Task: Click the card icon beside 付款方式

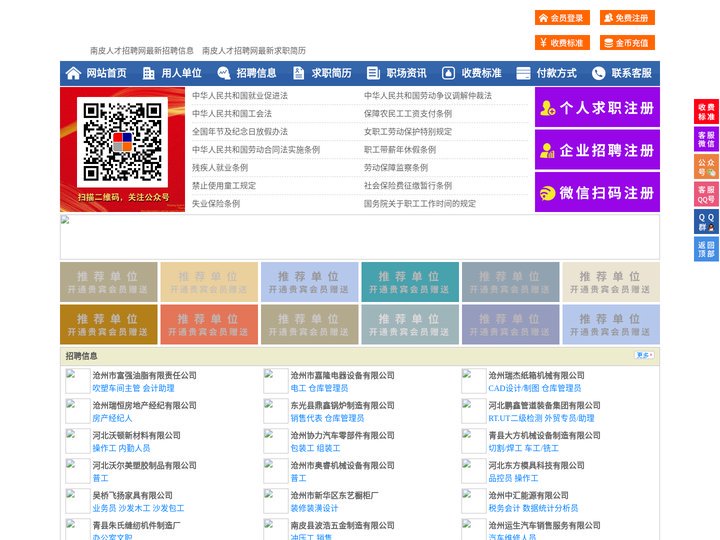Action: (x=523, y=73)
